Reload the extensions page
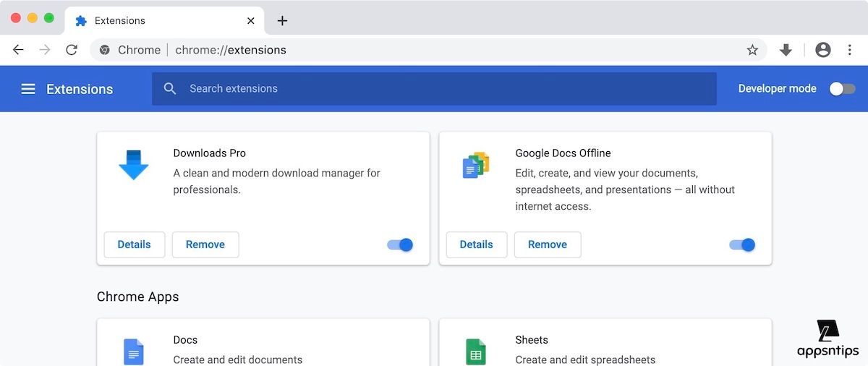Screen dimensions: 868x366 pos(72,50)
